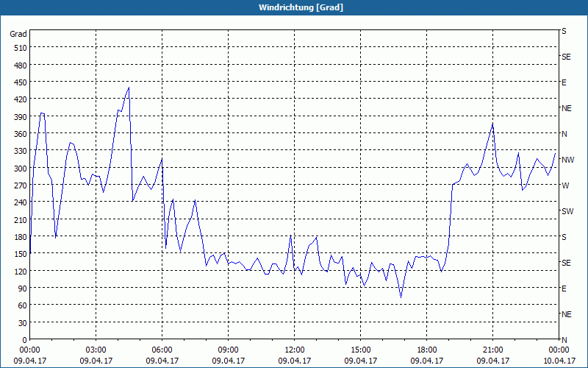Select the 09.04.17 date under 06:00
The width and height of the screenshot is (588, 368).
(x=162, y=361)
